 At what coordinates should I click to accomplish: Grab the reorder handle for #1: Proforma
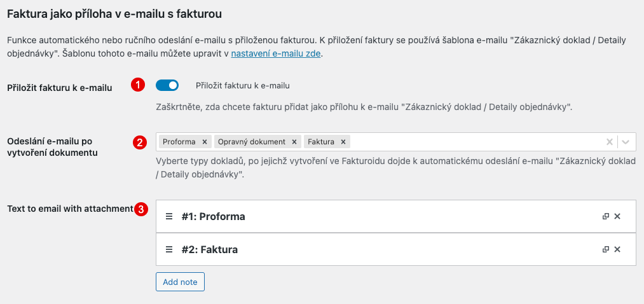click(169, 216)
